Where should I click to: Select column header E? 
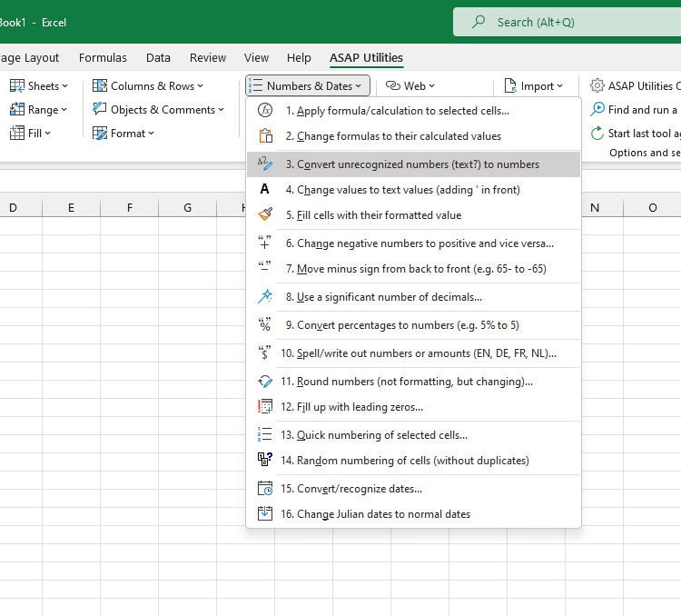pyautogui.click(x=71, y=208)
